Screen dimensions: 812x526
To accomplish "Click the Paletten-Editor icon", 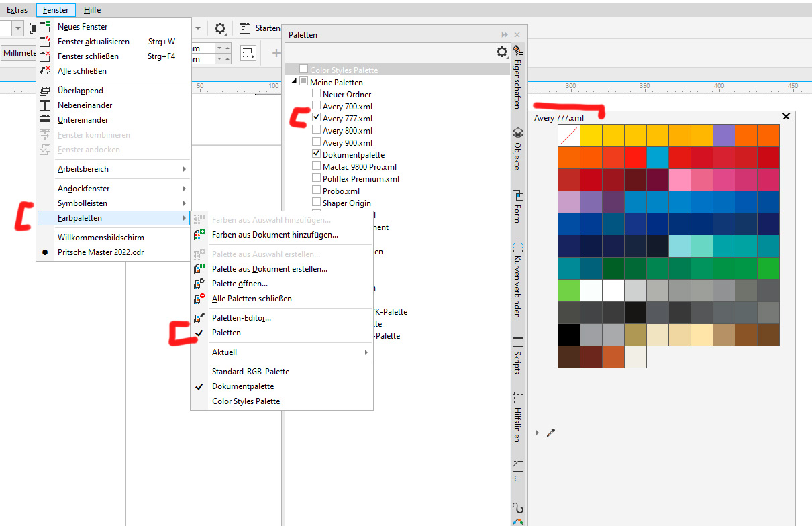I will 199,318.
